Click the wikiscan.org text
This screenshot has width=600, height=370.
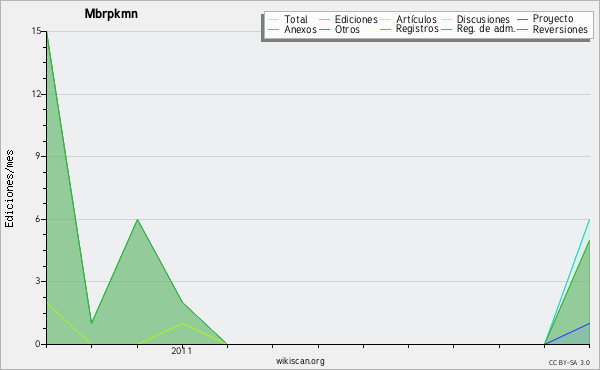coord(300,361)
